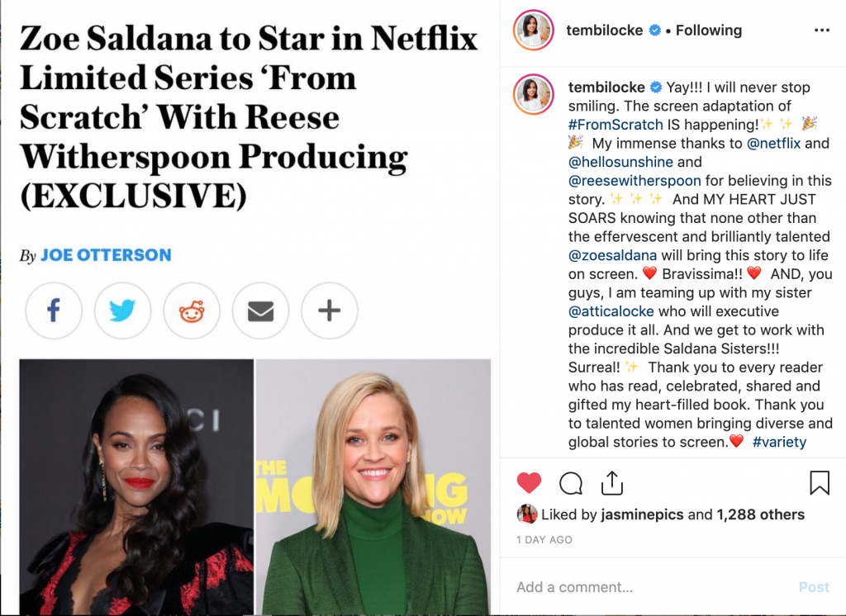Open the @reesewitherspoon mention
The height and width of the screenshot is (616, 846).
click(x=634, y=181)
